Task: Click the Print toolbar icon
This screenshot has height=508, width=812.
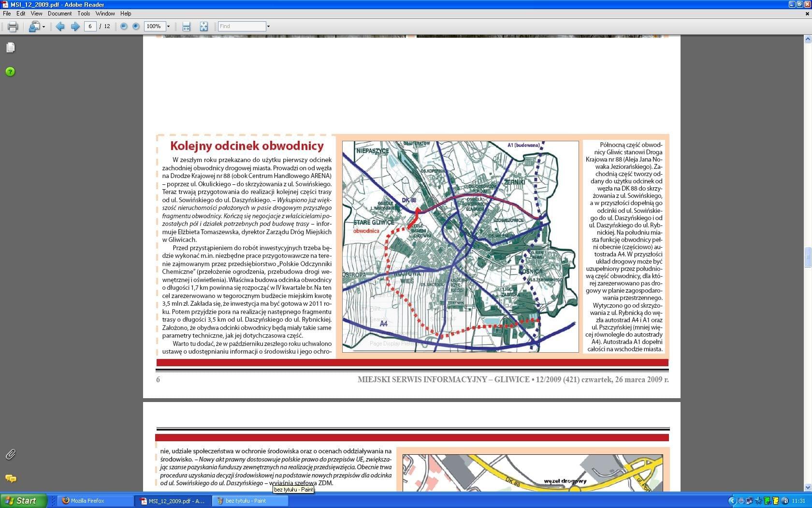Action: [x=13, y=27]
